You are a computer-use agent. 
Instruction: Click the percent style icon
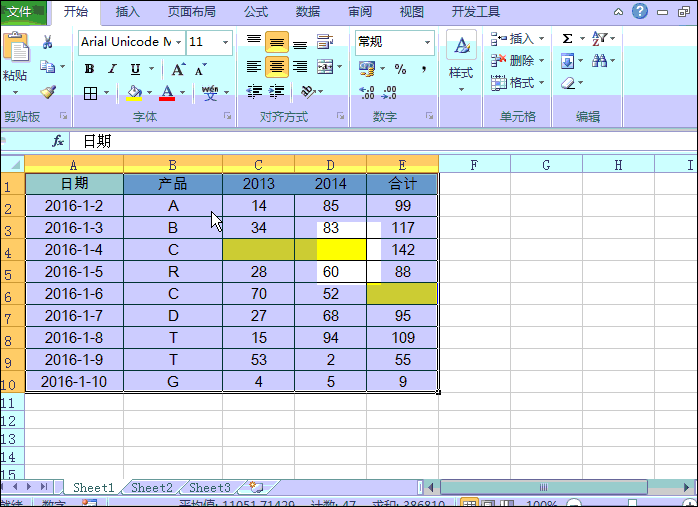400,69
